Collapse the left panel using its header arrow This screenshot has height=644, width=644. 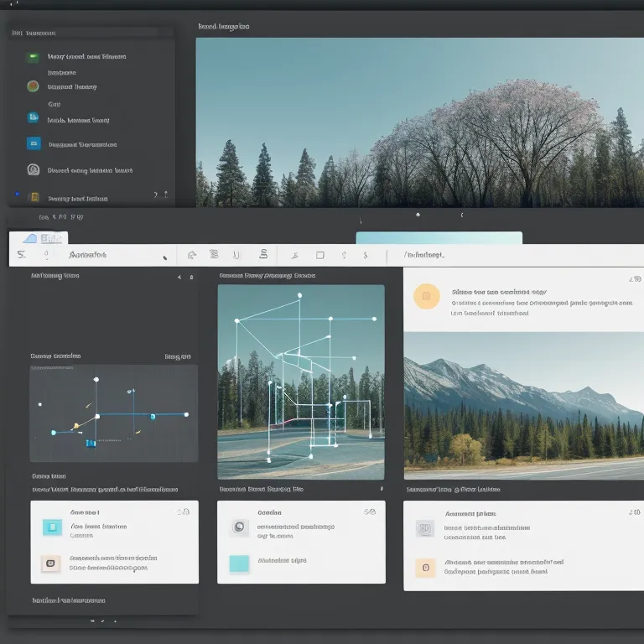tap(179, 276)
